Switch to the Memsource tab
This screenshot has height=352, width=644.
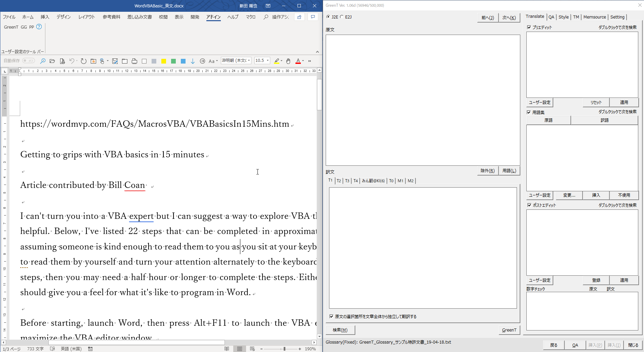pos(594,17)
